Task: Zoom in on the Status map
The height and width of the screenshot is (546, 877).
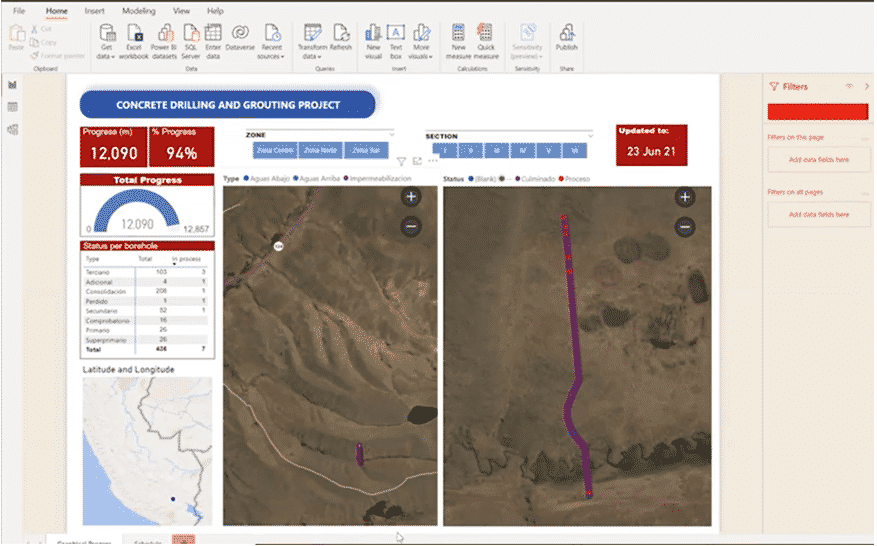Action: point(685,197)
